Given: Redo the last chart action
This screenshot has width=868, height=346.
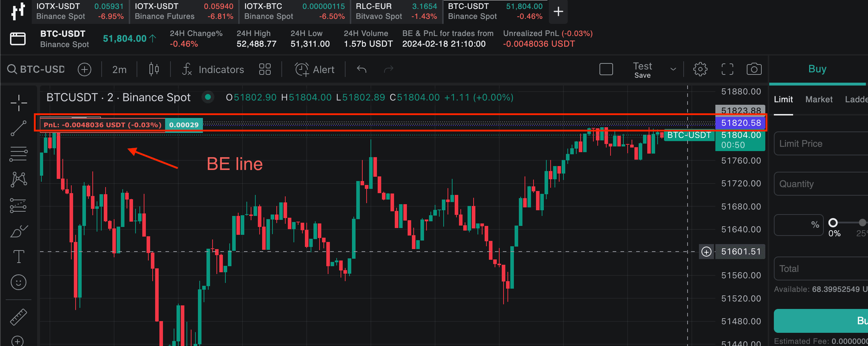Looking at the screenshot, I should pyautogui.click(x=388, y=69).
